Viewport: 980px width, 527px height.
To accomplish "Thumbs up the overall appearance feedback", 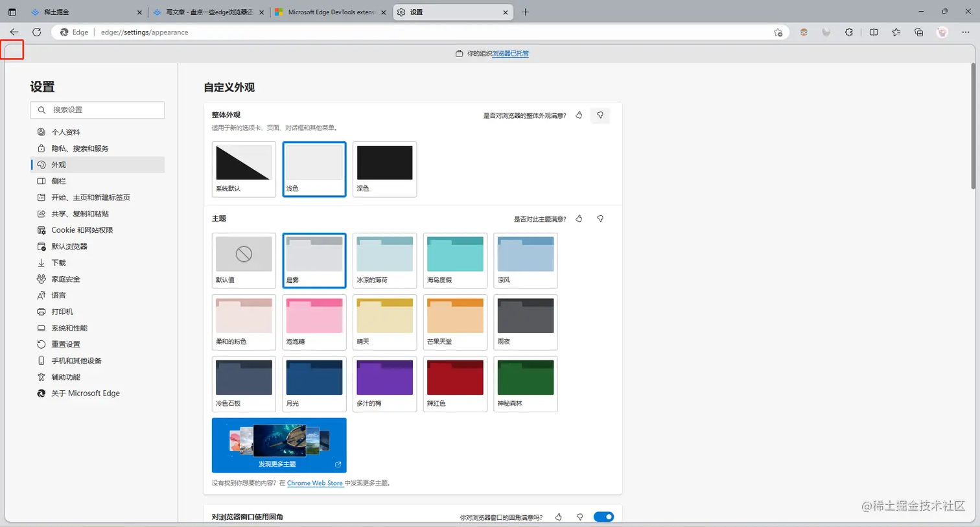I will coord(579,115).
